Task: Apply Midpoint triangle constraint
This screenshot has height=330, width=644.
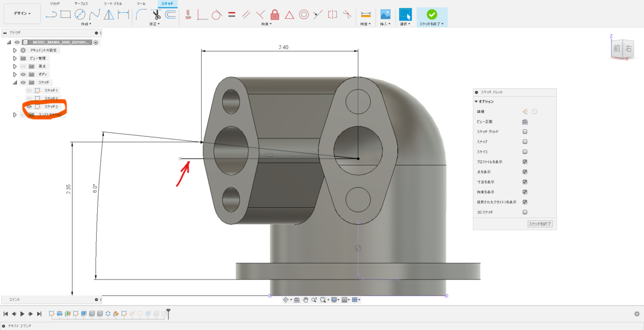Action: click(x=289, y=14)
